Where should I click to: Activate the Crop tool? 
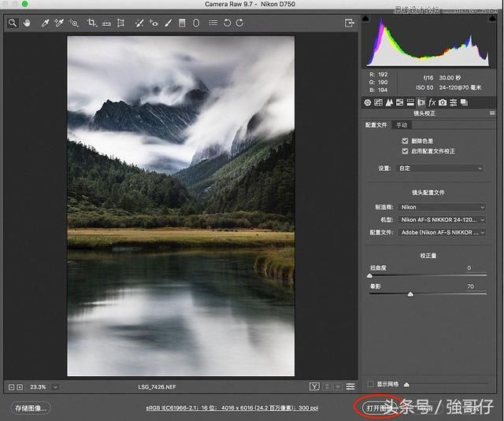coord(91,23)
